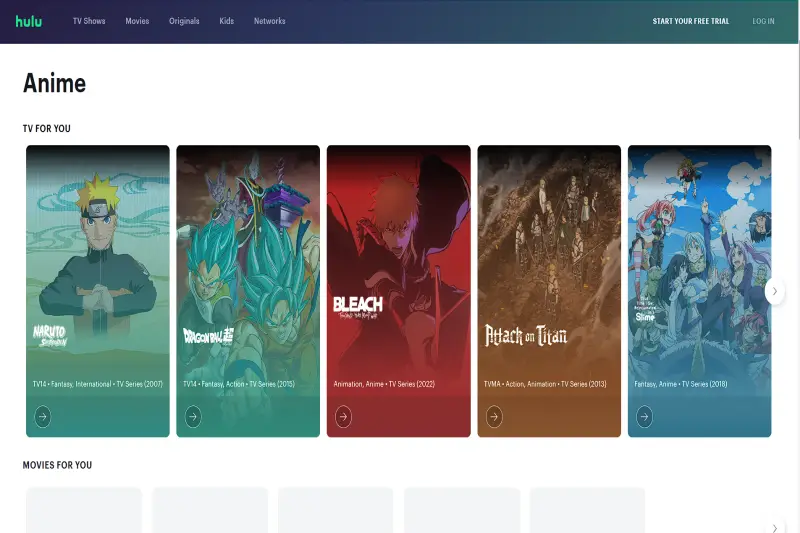Open Naruto Shippuden arrow button
This screenshot has height=533, width=800.
(x=43, y=417)
